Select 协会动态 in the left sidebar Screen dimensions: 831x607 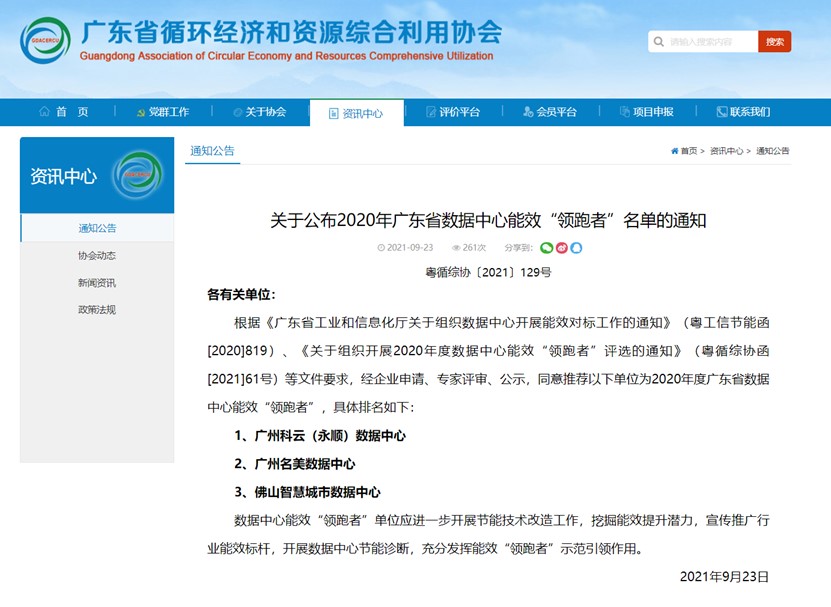click(x=97, y=256)
